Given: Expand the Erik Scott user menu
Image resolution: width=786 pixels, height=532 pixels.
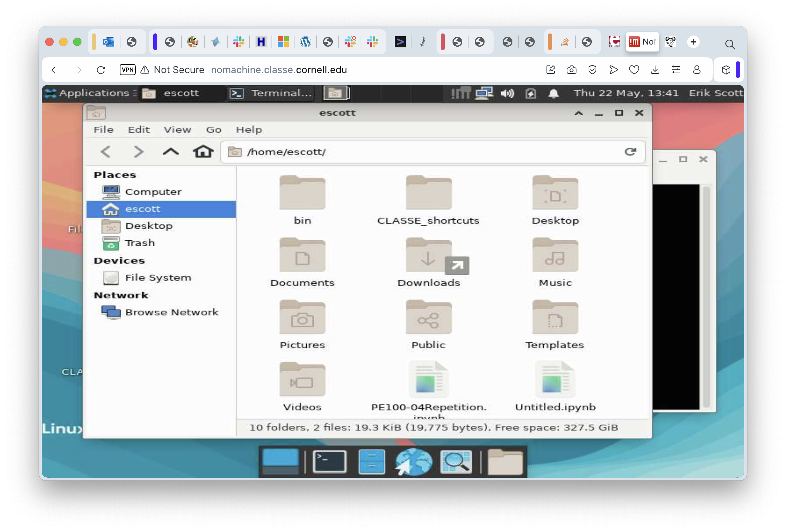Looking at the screenshot, I should coord(716,93).
